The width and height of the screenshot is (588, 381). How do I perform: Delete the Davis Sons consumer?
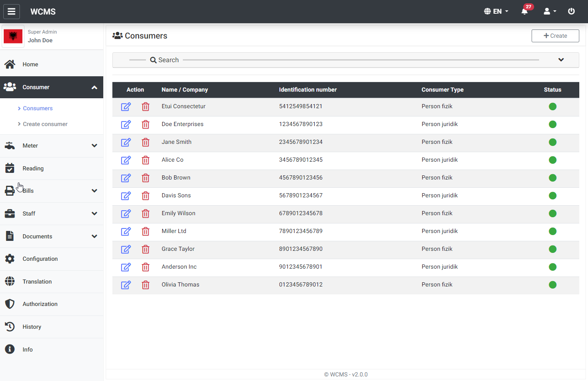[x=146, y=196]
